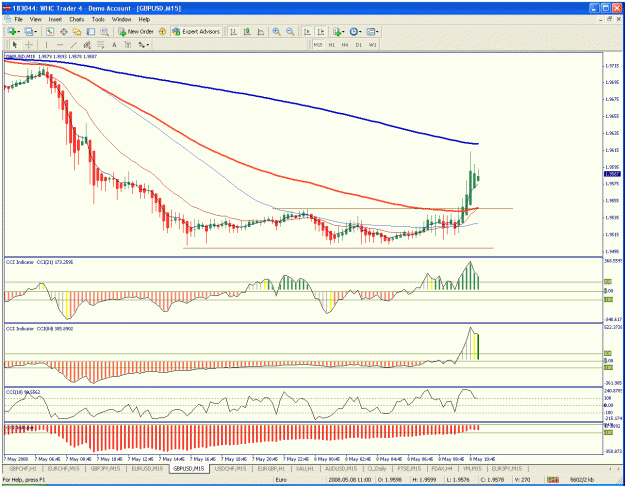Open the View menu
The width and height of the screenshot is (625, 486).
click(x=35, y=19)
